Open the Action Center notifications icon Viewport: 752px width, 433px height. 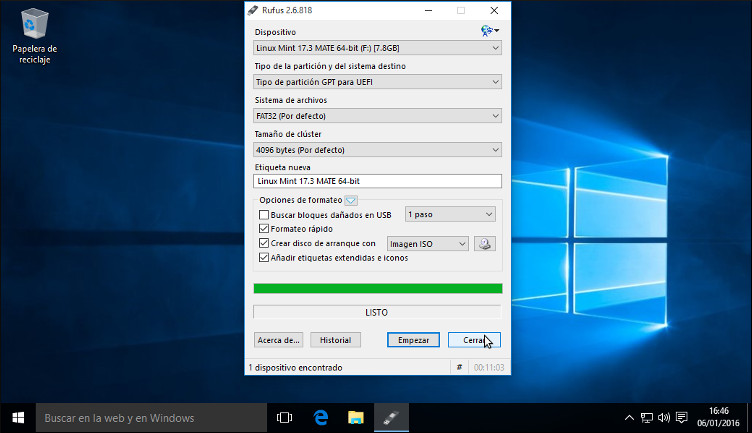click(x=682, y=418)
